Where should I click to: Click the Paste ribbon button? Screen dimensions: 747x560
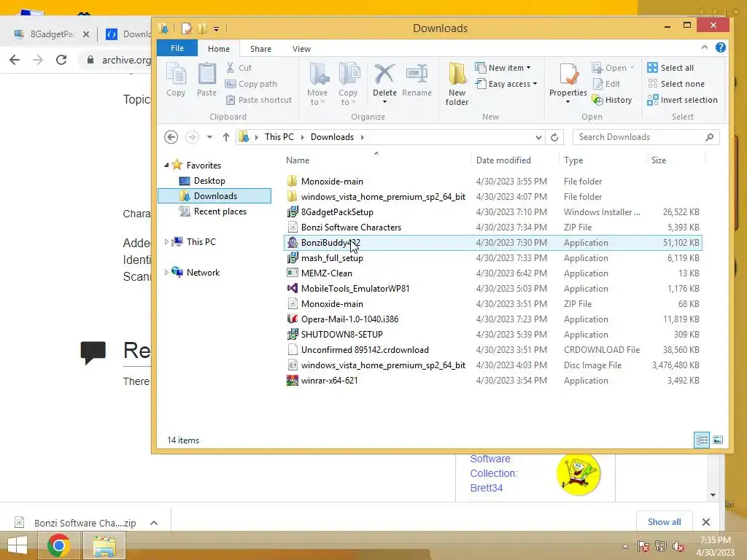coord(206,80)
